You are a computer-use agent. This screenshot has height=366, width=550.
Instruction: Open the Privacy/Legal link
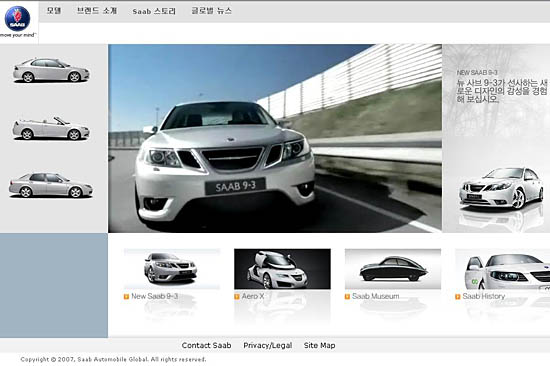point(268,345)
